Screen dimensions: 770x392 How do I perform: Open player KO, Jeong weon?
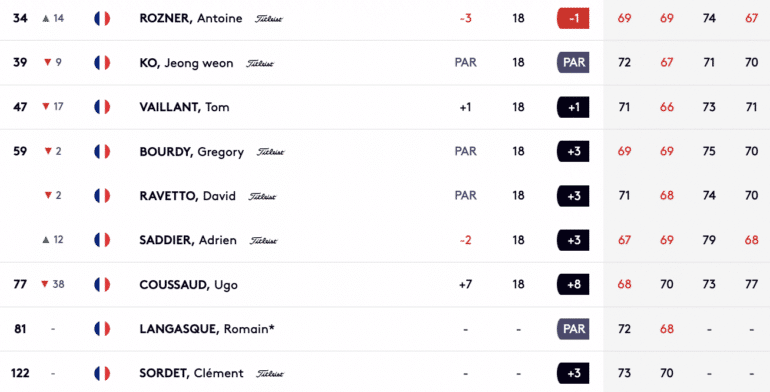pos(186,63)
